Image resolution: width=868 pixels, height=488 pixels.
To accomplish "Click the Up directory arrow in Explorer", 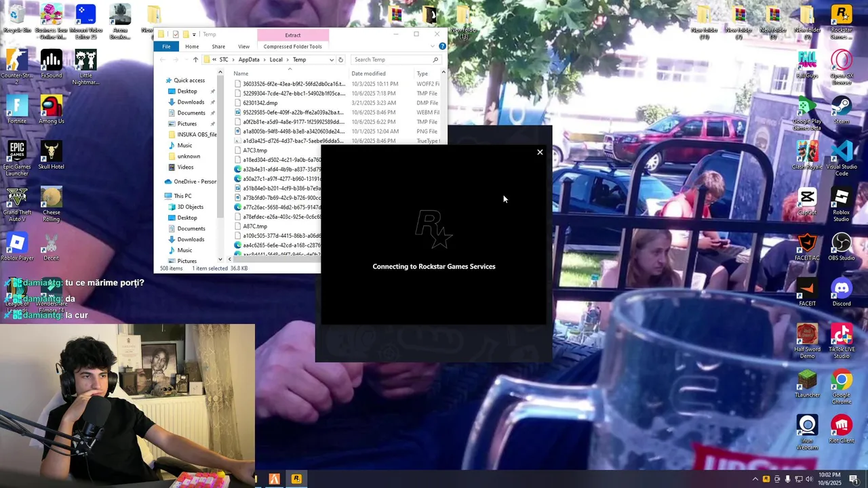I will tap(195, 60).
